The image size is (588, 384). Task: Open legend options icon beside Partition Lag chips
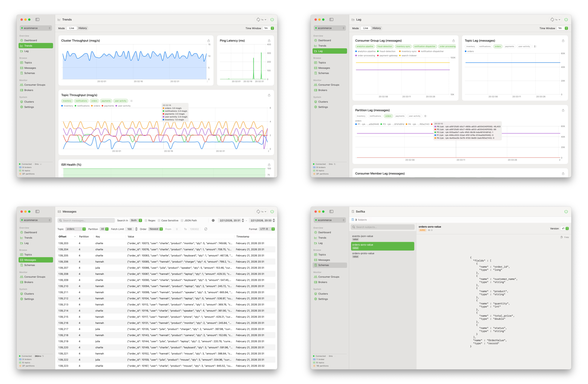pyautogui.click(x=426, y=116)
